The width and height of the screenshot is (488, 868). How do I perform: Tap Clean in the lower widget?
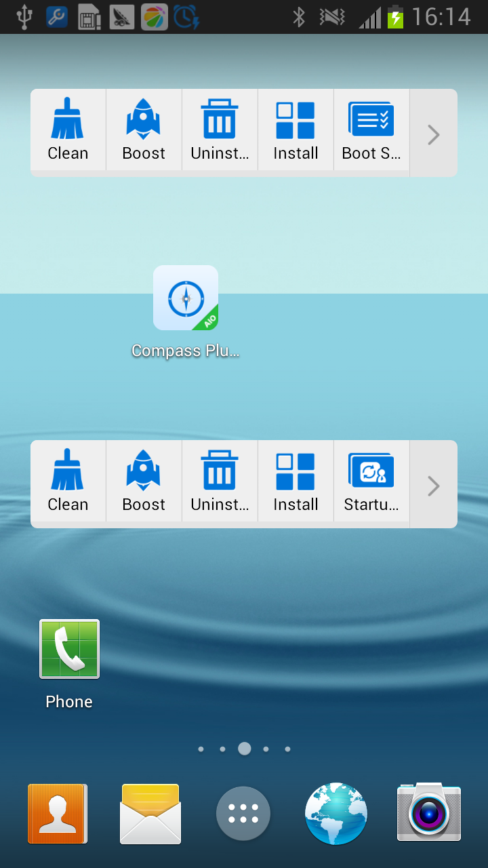[68, 481]
